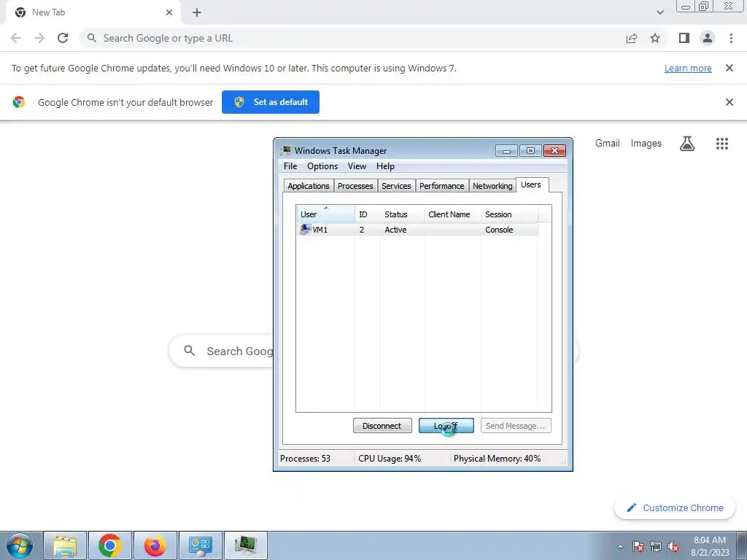The image size is (747, 560).
Task: Click the Disconnect button
Action: click(x=382, y=426)
